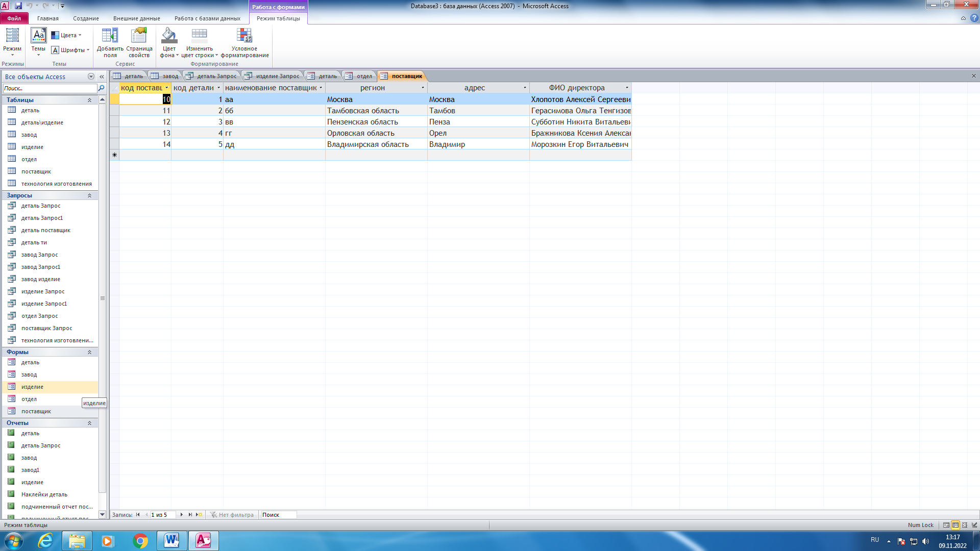Go to next record arrow
Viewport: 980px width, 551px height.
[x=182, y=515]
